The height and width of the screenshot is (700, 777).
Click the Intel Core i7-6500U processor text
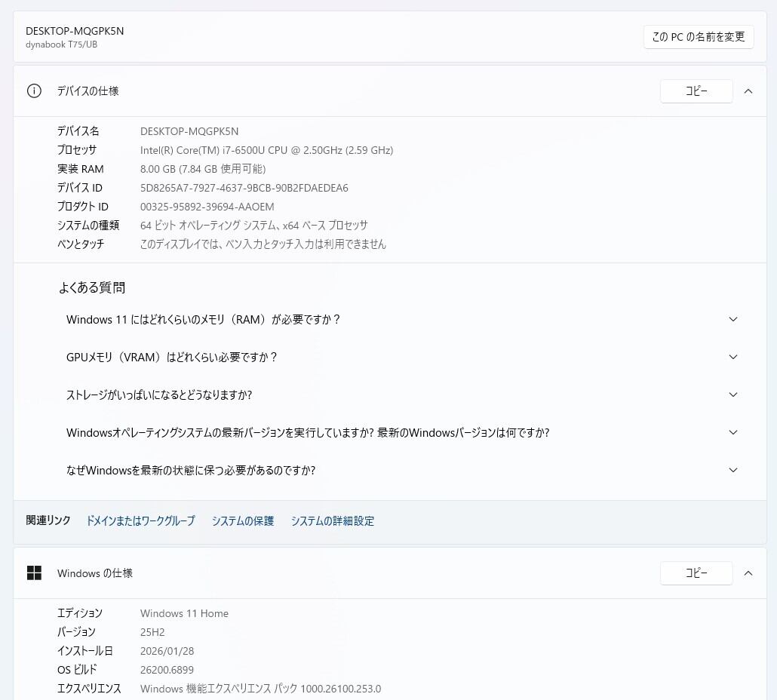click(x=266, y=150)
